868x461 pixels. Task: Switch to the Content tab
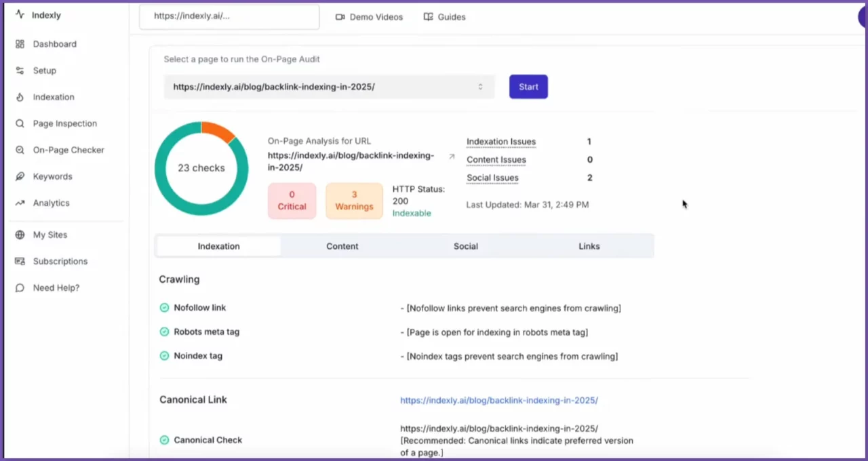[342, 246]
